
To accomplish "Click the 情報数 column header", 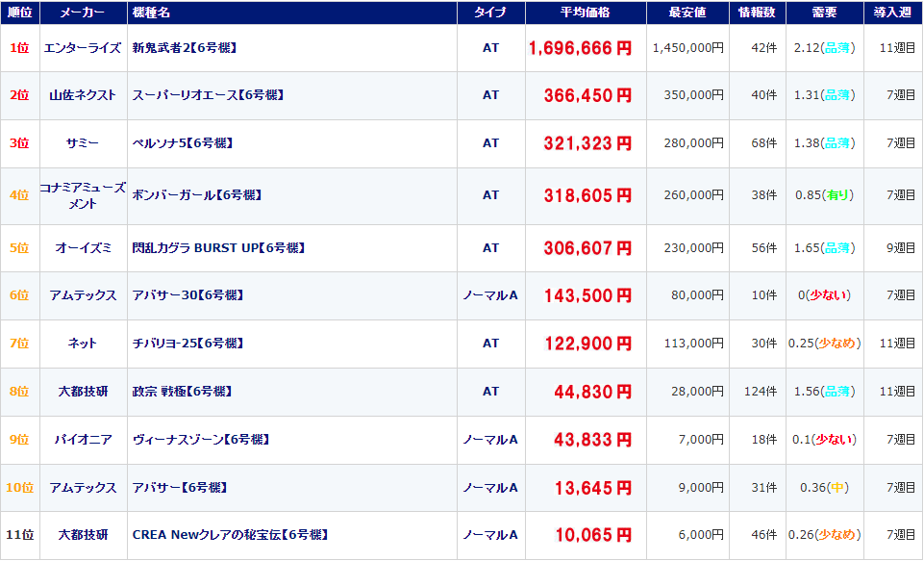I will [x=758, y=13].
